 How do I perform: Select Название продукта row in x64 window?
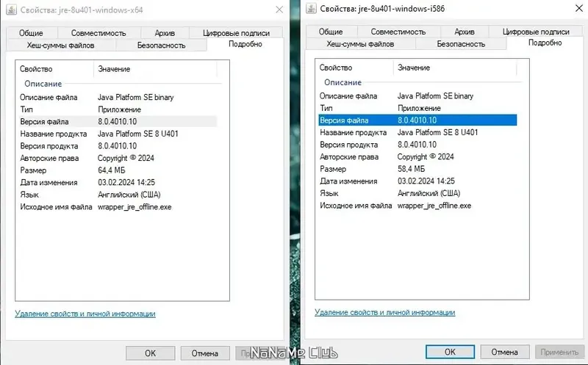(x=118, y=134)
